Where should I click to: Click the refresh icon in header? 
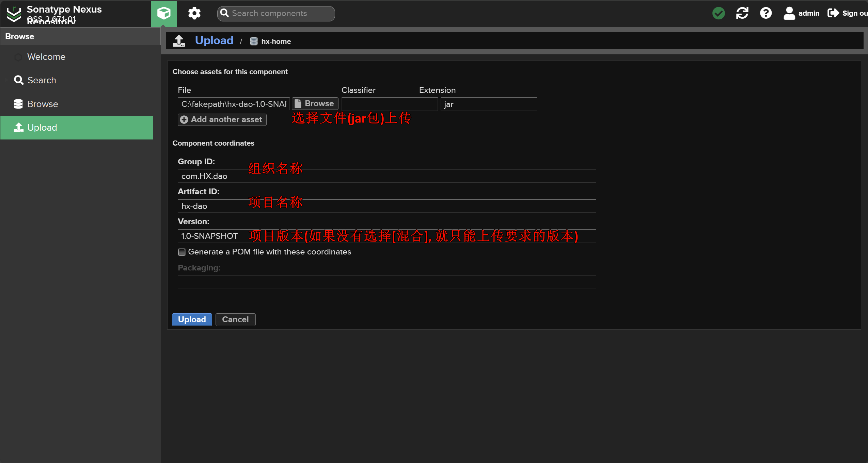pos(742,13)
